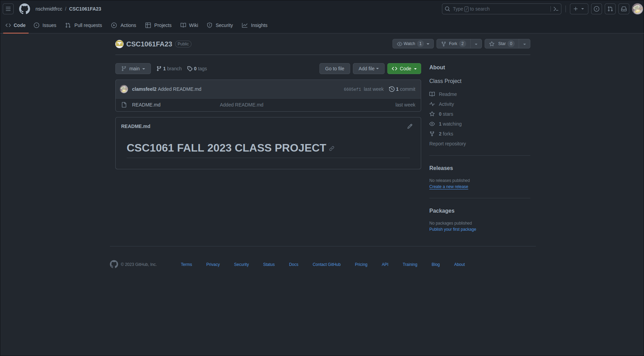The height and width of the screenshot is (356, 644).
Task: View the 1 commit history link
Action: pyautogui.click(x=402, y=89)
